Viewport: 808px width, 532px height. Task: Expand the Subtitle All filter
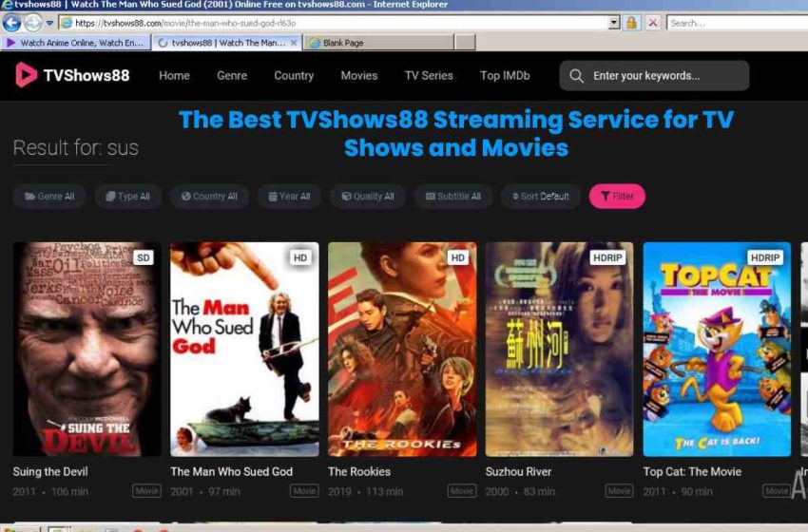453,197
